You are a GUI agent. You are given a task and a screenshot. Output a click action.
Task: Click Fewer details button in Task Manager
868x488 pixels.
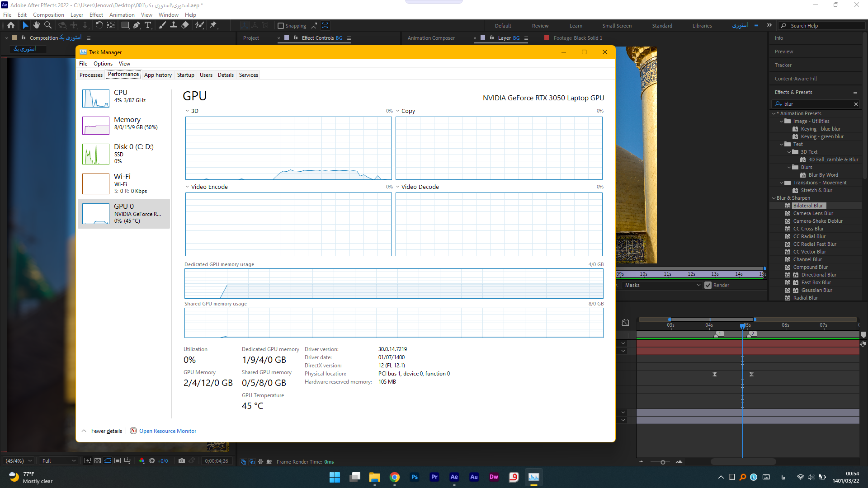pos(102,431)
